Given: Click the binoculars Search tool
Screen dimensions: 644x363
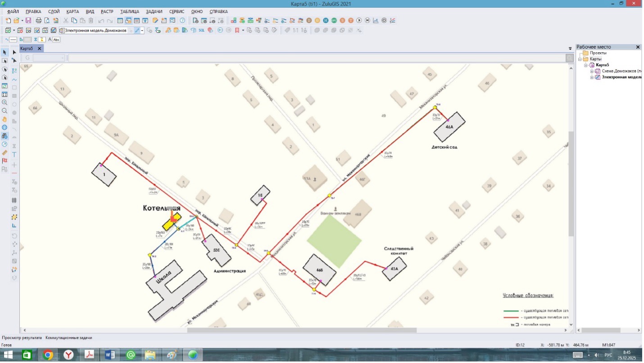Looking at the screenshot, I should tap(5, 136).
